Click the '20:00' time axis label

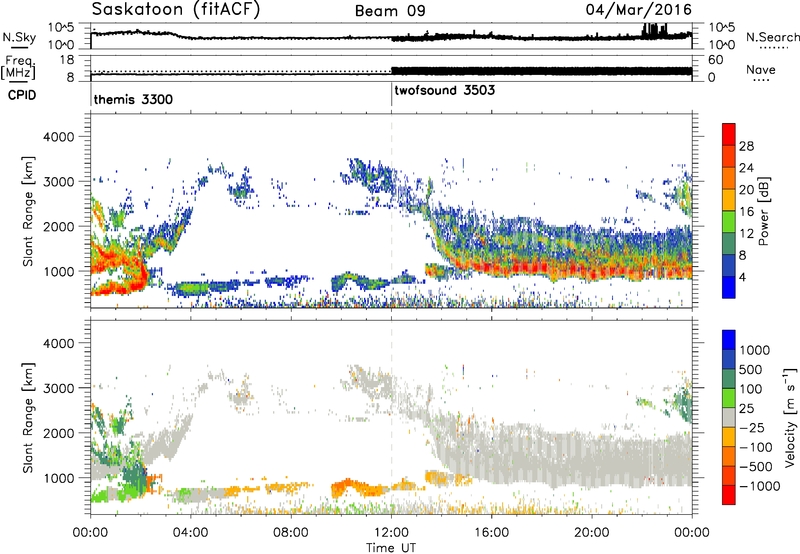click(592, 533)
